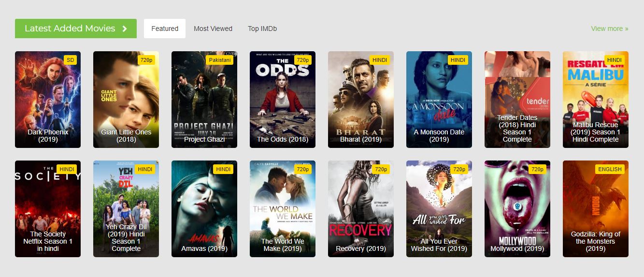Click the "Recovery (2019)" title text
This screenshot has height=277, width=644.
pyautogui.click(x=361, y=248)
